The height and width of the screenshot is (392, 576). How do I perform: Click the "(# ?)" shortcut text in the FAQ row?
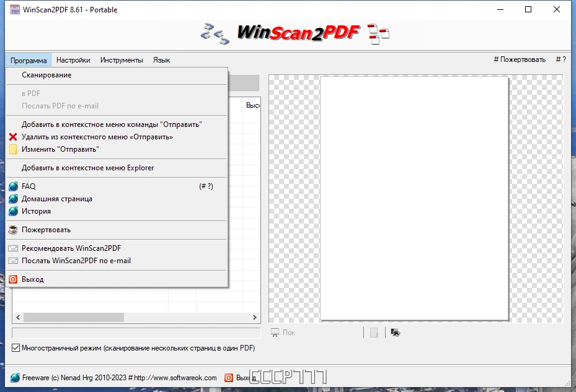[x=206, y=186]
